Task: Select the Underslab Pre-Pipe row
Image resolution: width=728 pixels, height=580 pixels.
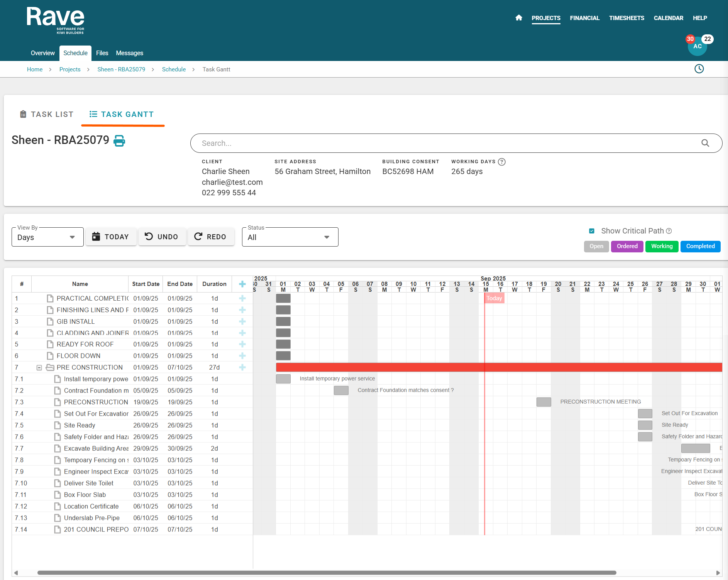Action: pos(132,518)
